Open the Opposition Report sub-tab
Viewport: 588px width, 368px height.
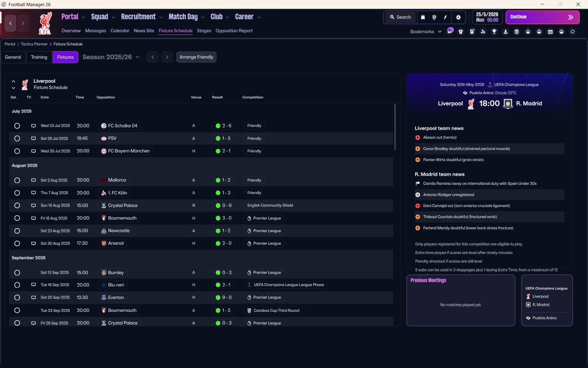click(x=234, y=31)
